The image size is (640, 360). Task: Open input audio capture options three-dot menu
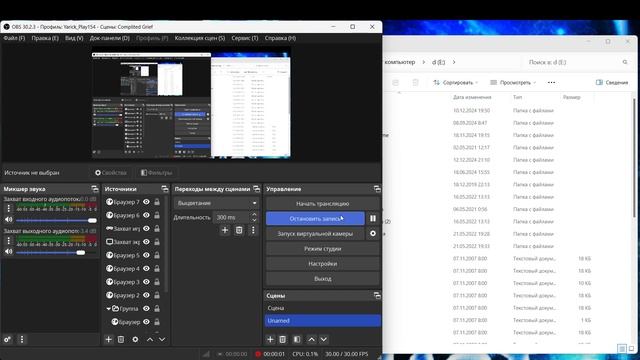(x=9, y=209)
